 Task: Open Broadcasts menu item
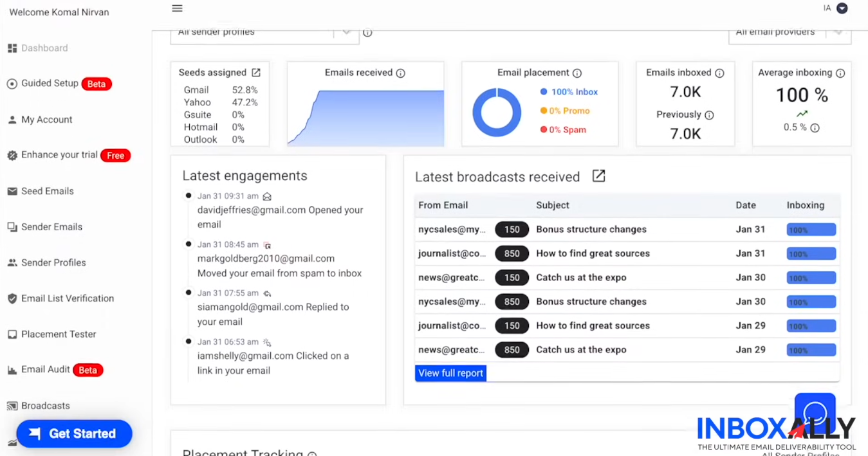[x=46, y=406]
